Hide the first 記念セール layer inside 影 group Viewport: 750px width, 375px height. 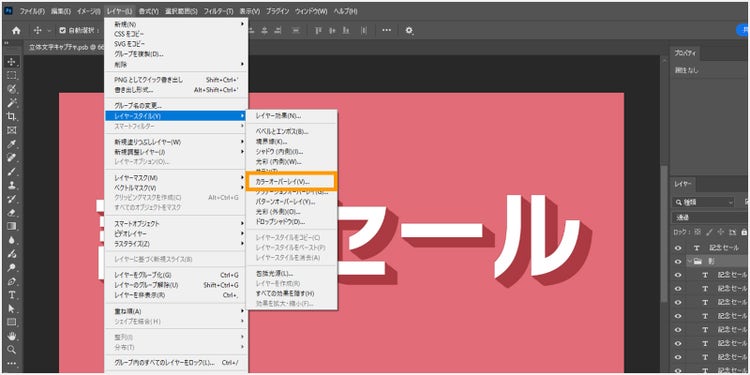[x=678, y=275]
